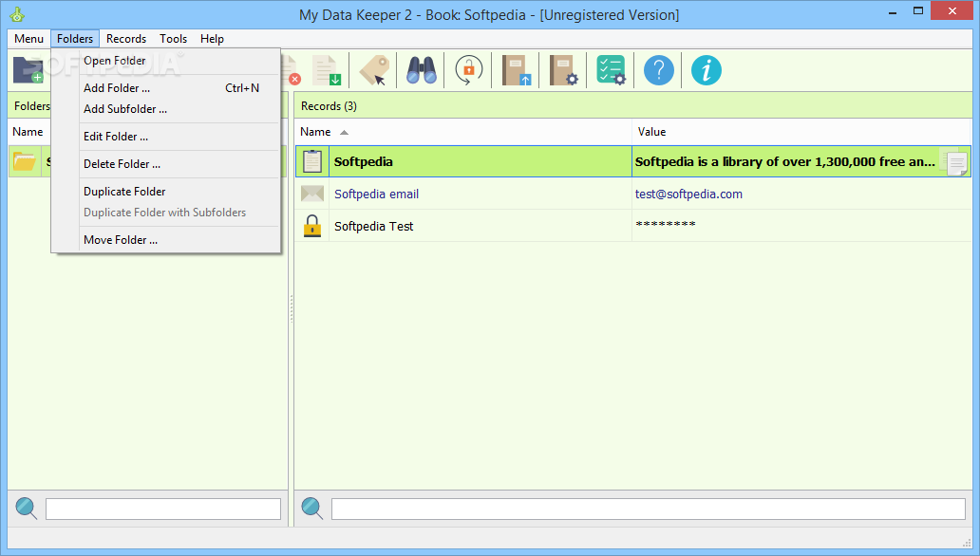This screenshot has height=556, width=980.
Task: Click the masked ******** password value
Action: click(x=666, y=225)
